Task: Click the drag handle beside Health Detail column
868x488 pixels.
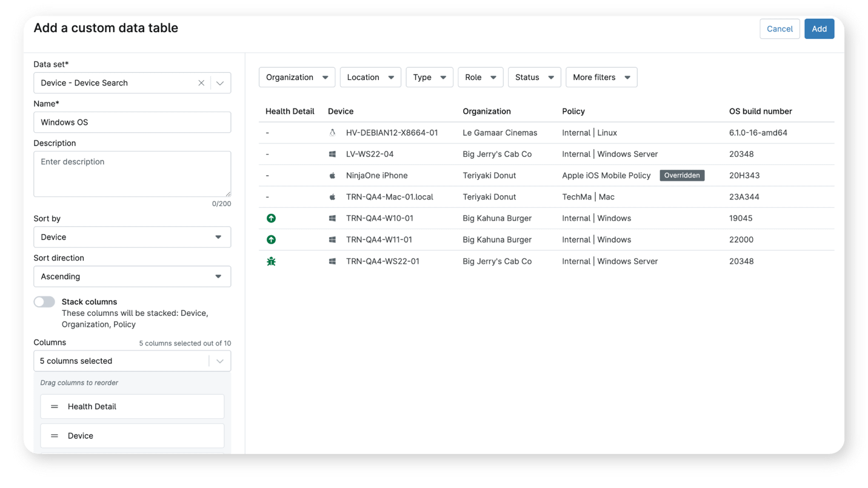Action: 54,406
